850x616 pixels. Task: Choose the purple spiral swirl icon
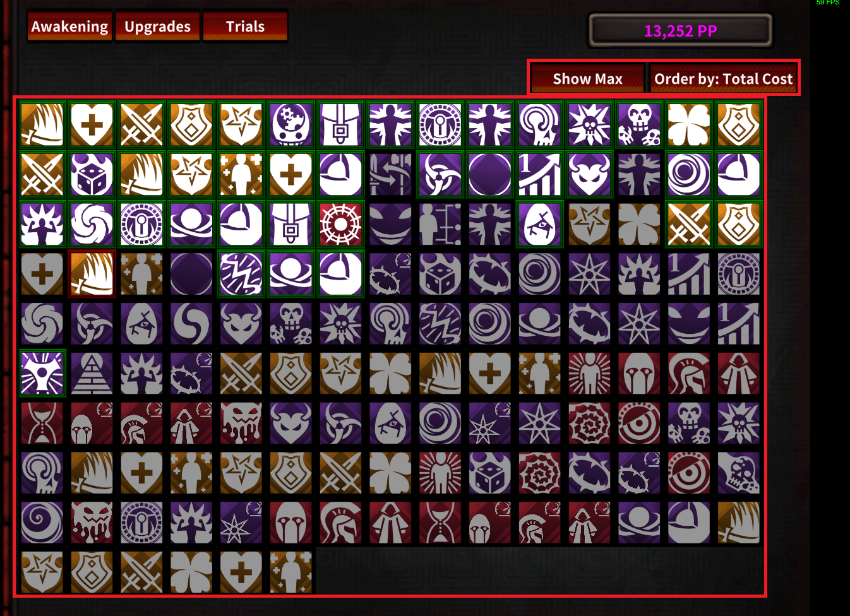(x=42, y=523)
